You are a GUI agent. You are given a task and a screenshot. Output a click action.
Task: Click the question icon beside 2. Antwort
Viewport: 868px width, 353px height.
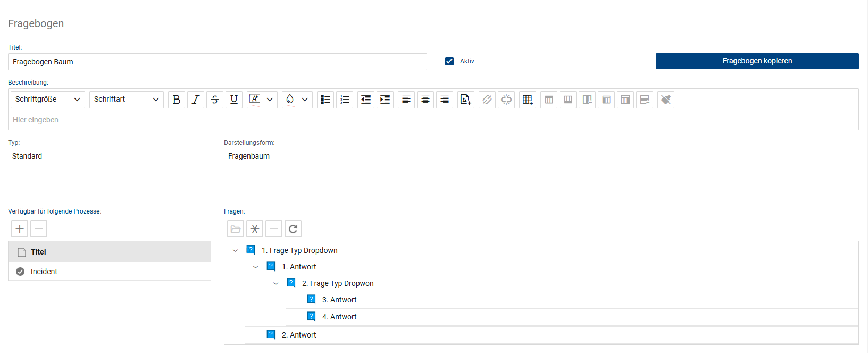point(271,334)
